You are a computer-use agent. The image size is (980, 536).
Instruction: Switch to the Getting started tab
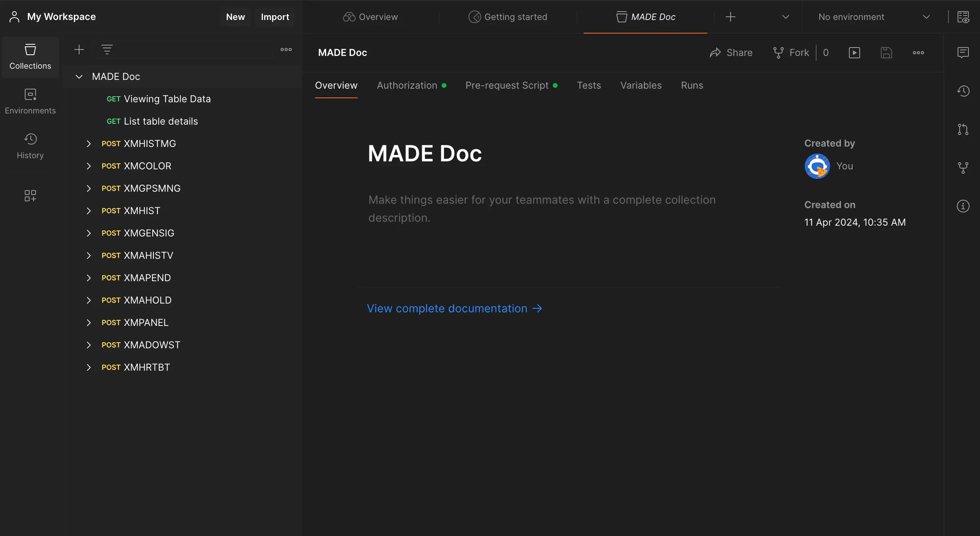508,17
